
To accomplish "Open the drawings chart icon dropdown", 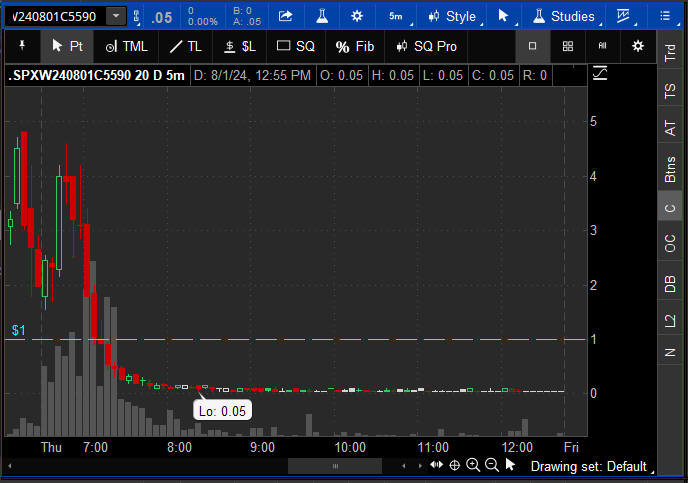I will (624, 17).
